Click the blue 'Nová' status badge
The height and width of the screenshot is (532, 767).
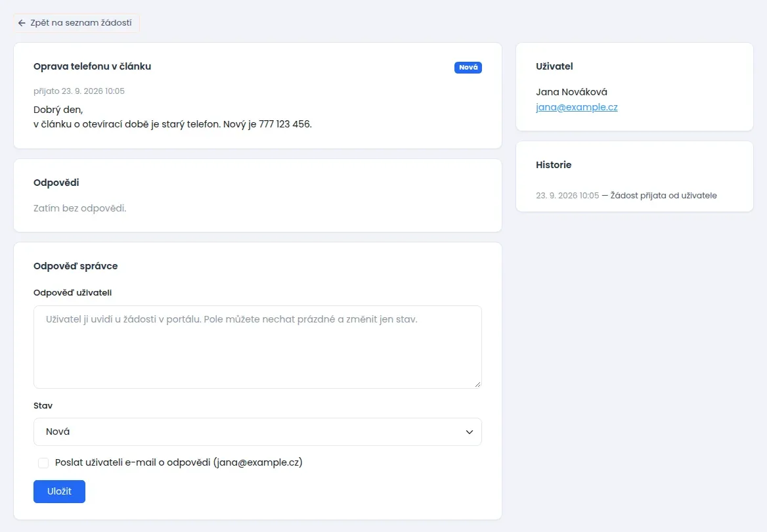point(468,68)
